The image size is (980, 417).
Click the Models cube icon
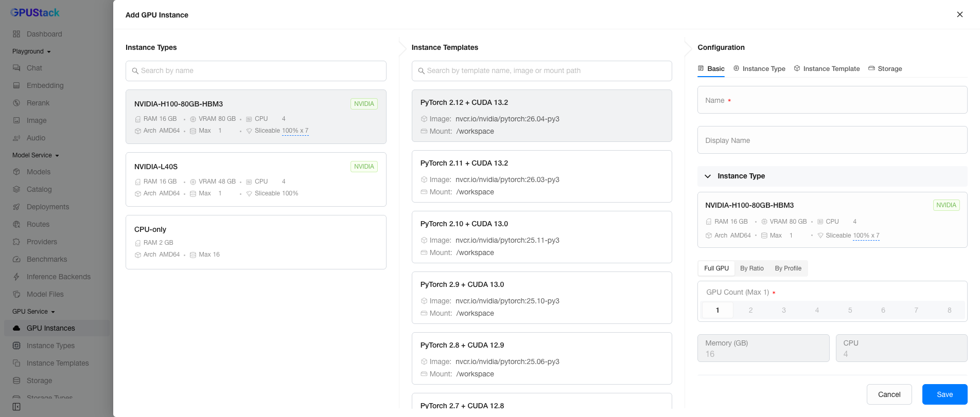pos(16,172)
